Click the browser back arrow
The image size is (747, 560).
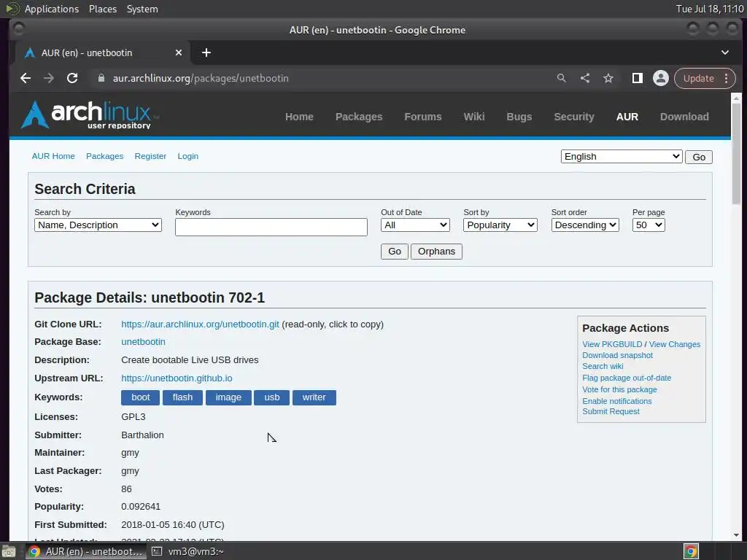coord(26,78)
